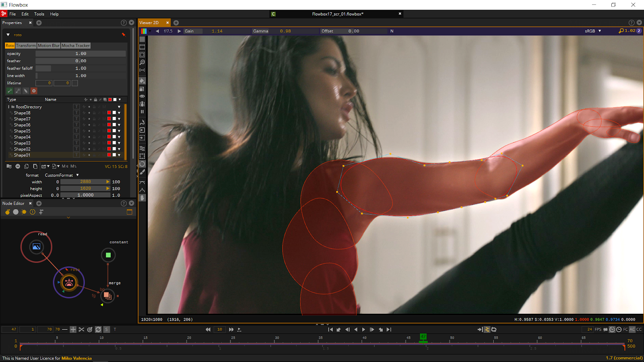
Task: Click the lock icon in the shape list header
Action: click(95, 100)
